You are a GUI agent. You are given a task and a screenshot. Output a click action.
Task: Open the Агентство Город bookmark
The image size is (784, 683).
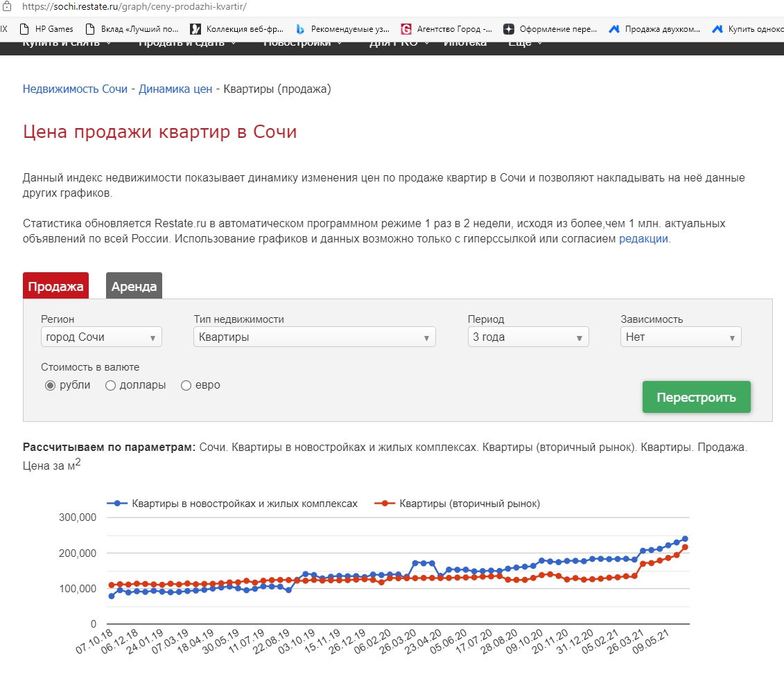[x=447, y=29]
